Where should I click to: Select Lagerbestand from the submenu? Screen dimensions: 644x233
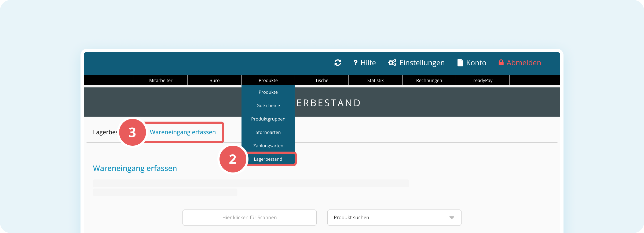268,159
